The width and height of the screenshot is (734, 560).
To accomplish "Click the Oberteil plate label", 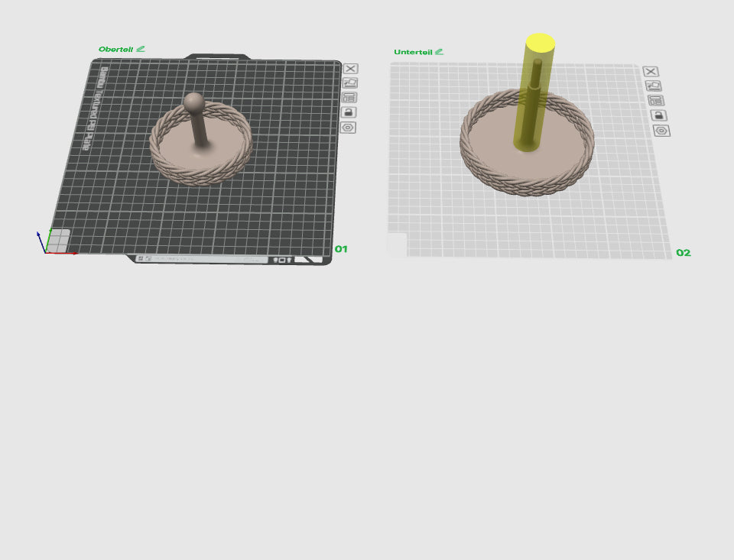I will pyautogui.click(x=115, y=49).
